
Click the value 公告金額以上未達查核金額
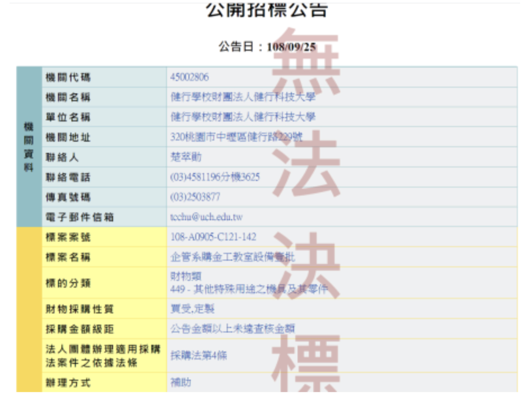pyautogui.click(x=233, y=329)
